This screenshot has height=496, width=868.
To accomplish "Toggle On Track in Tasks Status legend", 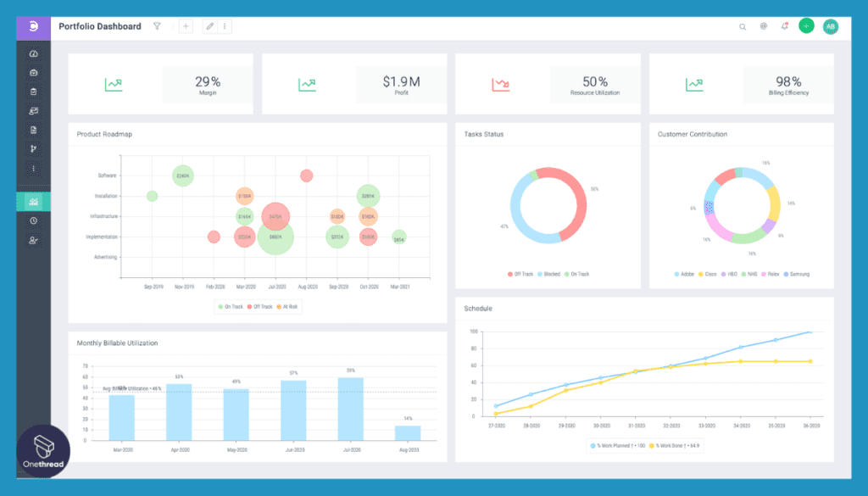I will (576, 274).
